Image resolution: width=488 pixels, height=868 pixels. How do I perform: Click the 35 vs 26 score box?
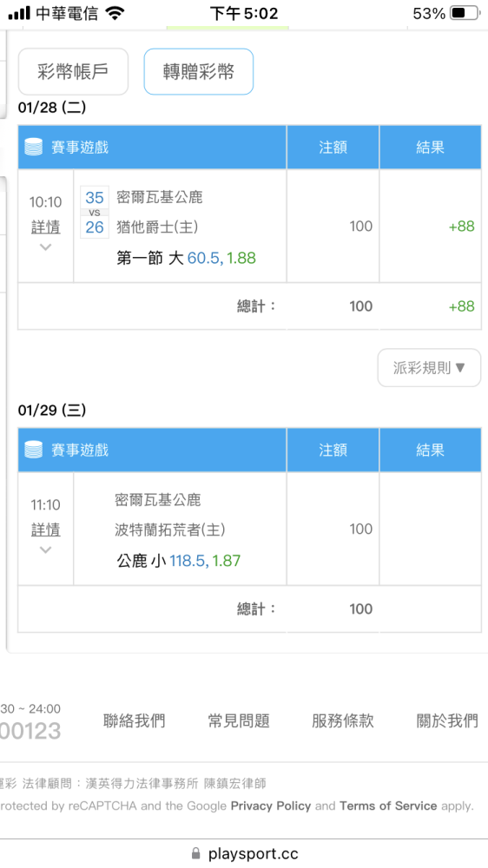[x=95, y=213]
